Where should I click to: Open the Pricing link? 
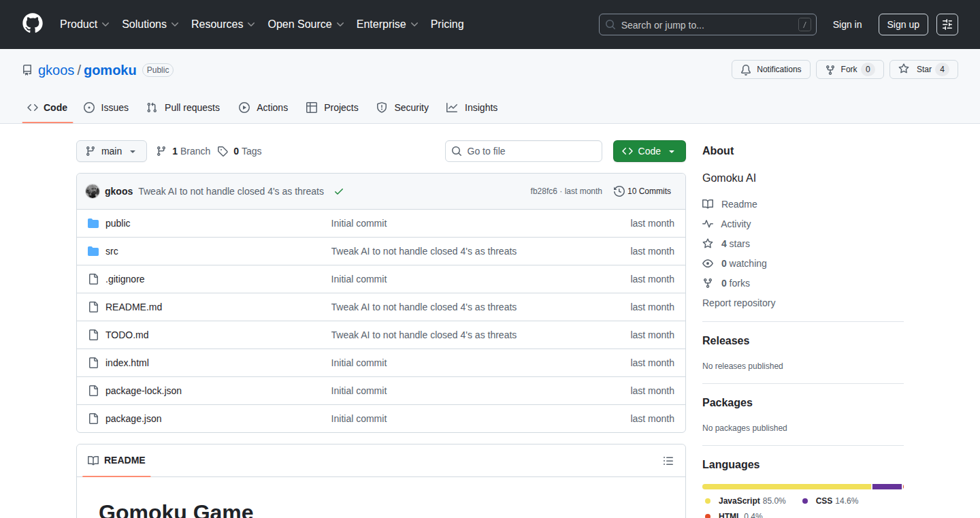click(447, 25)
